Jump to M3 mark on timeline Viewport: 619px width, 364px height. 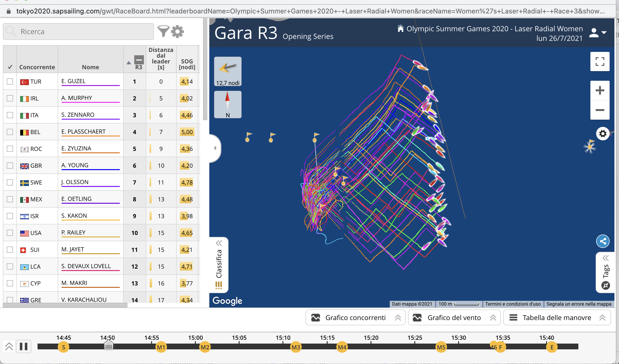click(x=296, y=347)
